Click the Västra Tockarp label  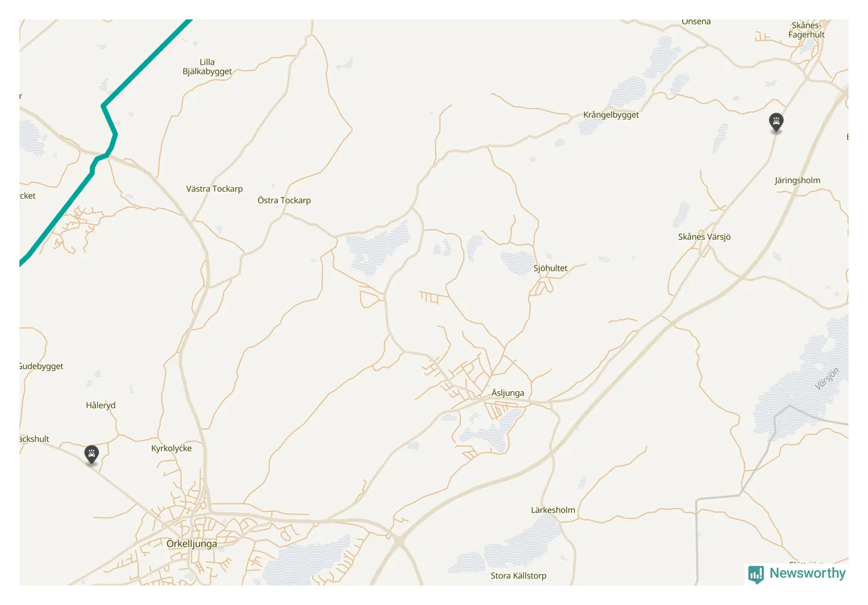click(x=214, y=189)
